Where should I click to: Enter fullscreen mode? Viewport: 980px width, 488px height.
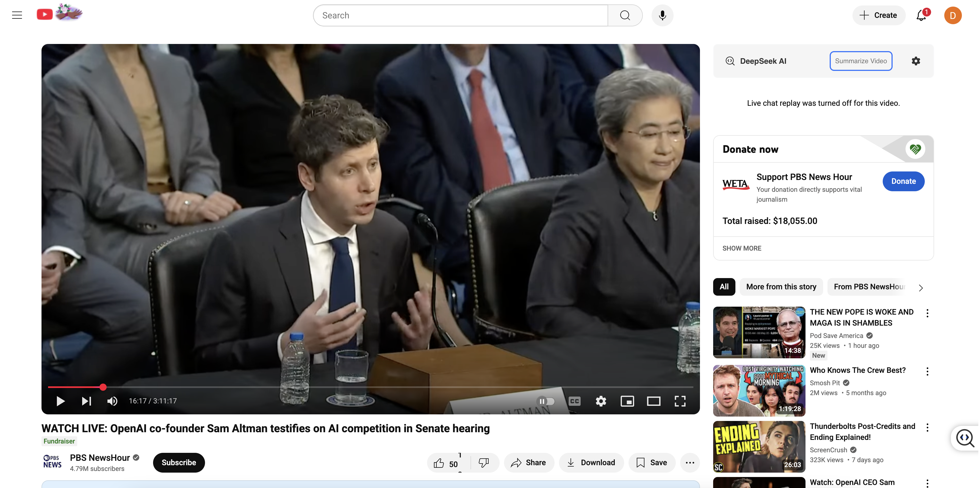(x=680, y=401)
